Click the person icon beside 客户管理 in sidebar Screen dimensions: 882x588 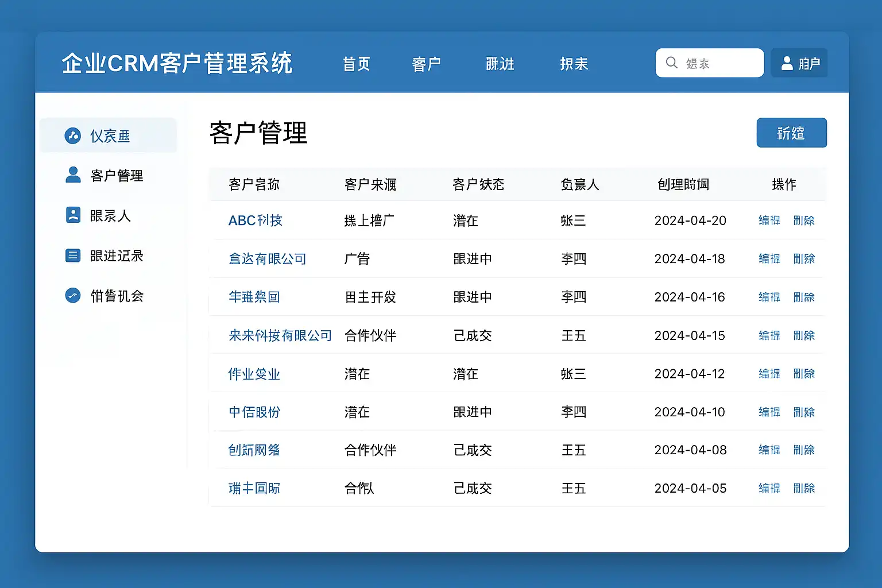pos(73,175)
